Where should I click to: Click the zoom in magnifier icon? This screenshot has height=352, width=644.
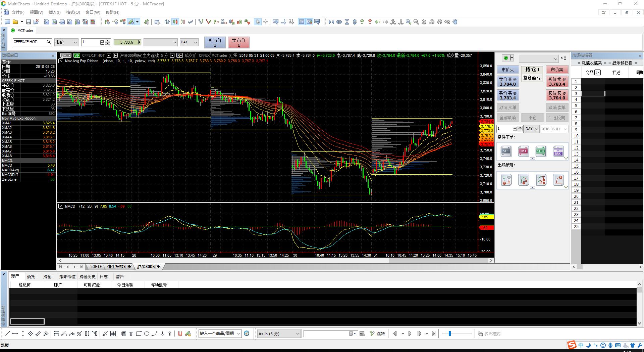[x=409, y=22]
